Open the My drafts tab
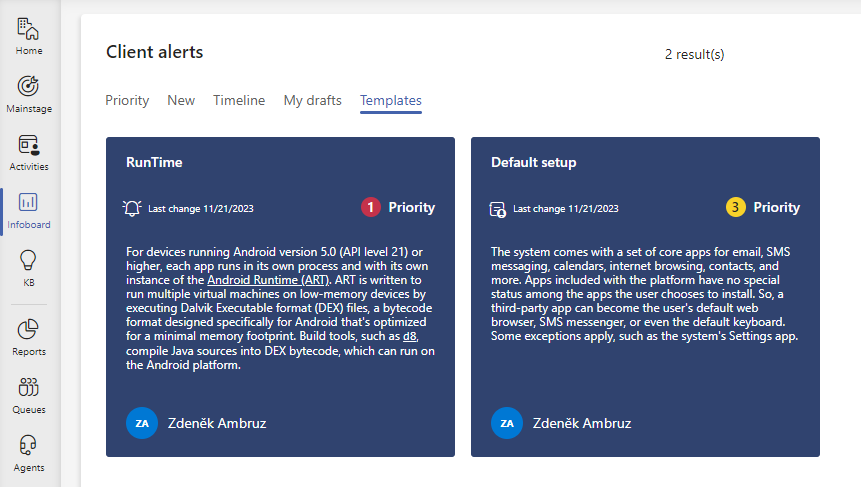The width and height of the screenshot is (861, 487). (312, 100)
